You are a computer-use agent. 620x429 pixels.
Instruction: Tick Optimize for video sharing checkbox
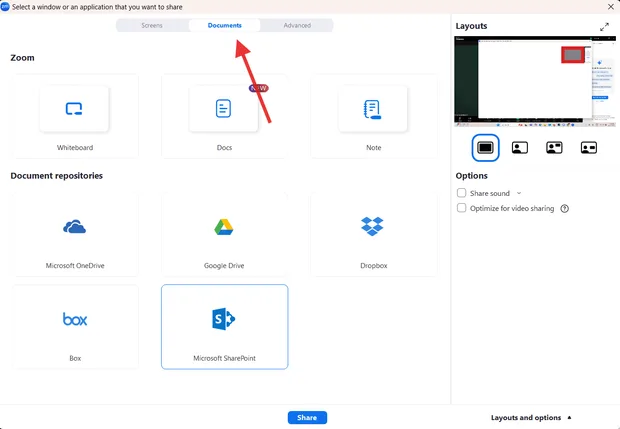point(461,208)
